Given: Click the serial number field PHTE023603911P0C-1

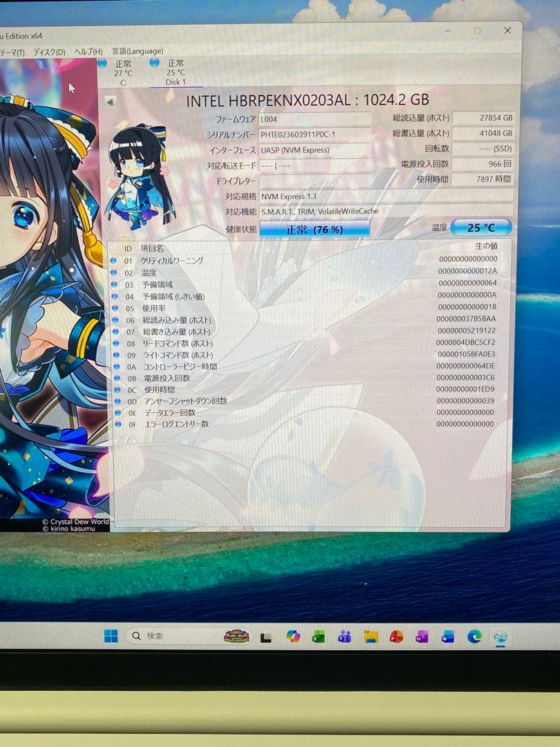Looking at the screenshot, I should pyautogui.click(x=315, y=134).
